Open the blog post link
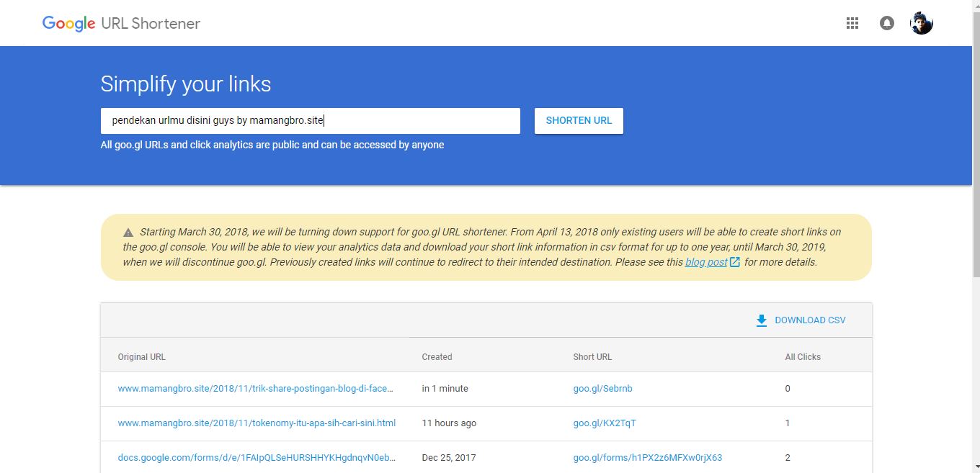980x473 pixels. click(x=706, y=262)
